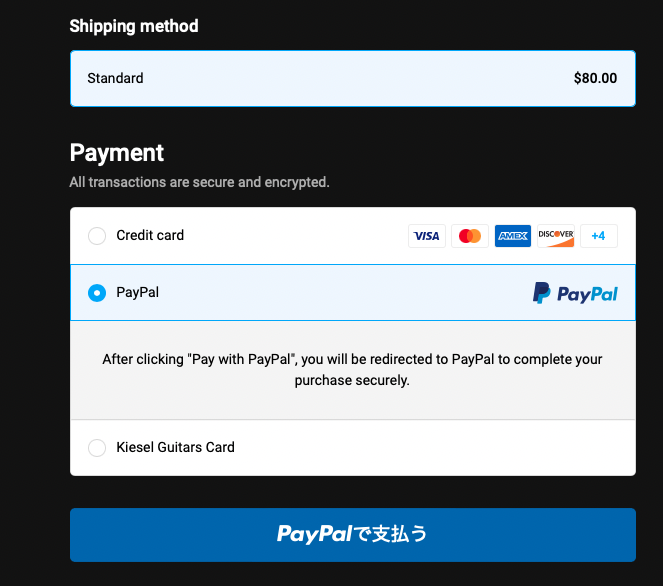Click the PayPal option label text
The width and height of the screenshot is (663, 586).
tap(137, 293)
